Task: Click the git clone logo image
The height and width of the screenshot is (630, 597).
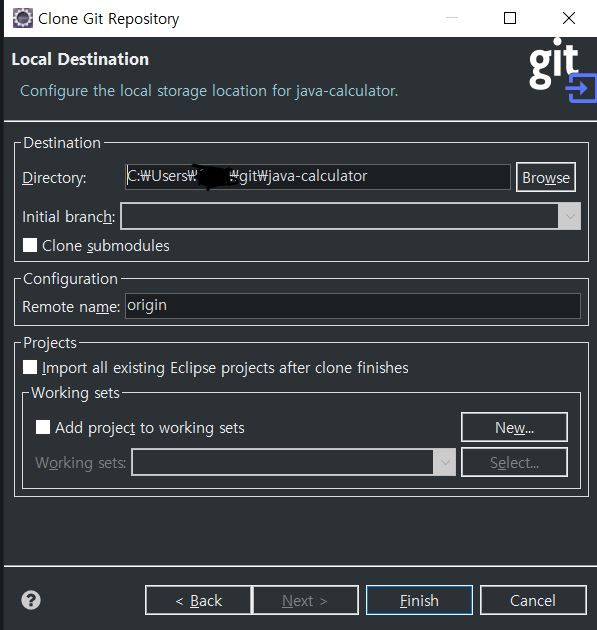Action: [562, 70]
